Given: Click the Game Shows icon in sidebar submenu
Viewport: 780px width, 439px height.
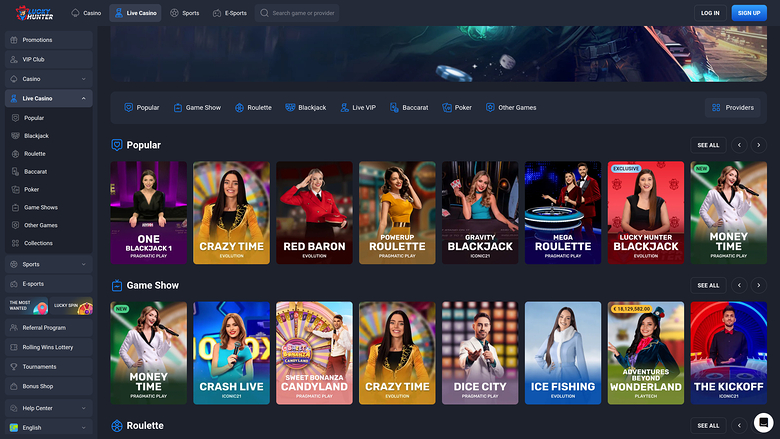Looking at the screenshot, I should (x=15, y=207).
